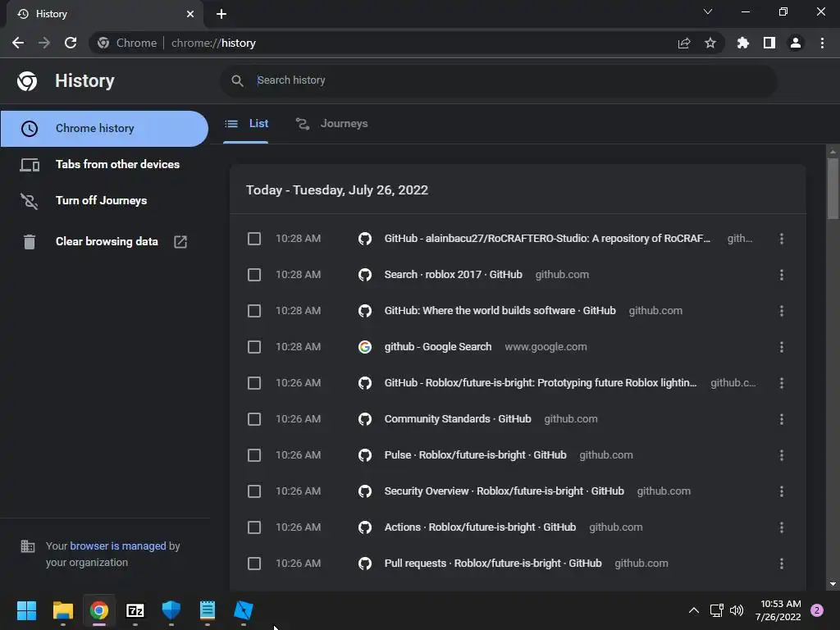Open more actions for 'github - Google Search'

pos(782,347)
